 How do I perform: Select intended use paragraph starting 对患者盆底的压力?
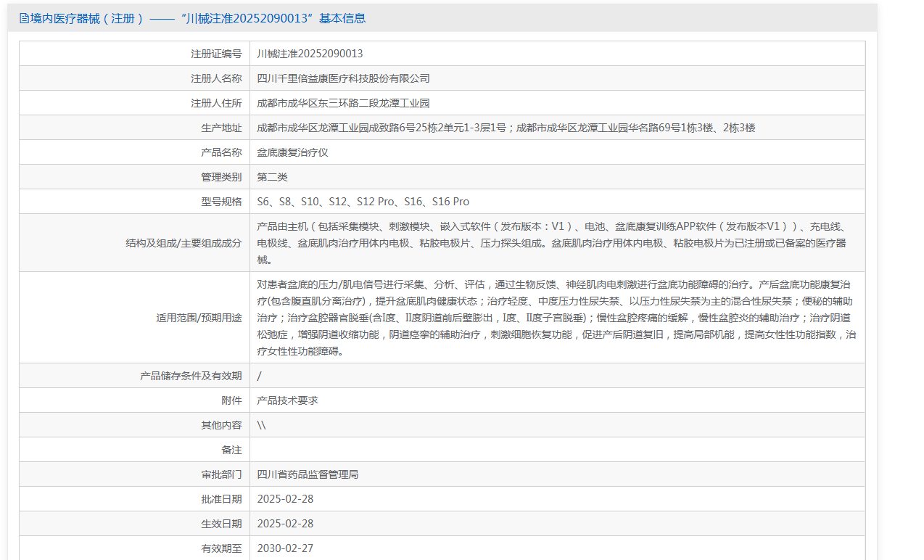click(x=556, y=318)
